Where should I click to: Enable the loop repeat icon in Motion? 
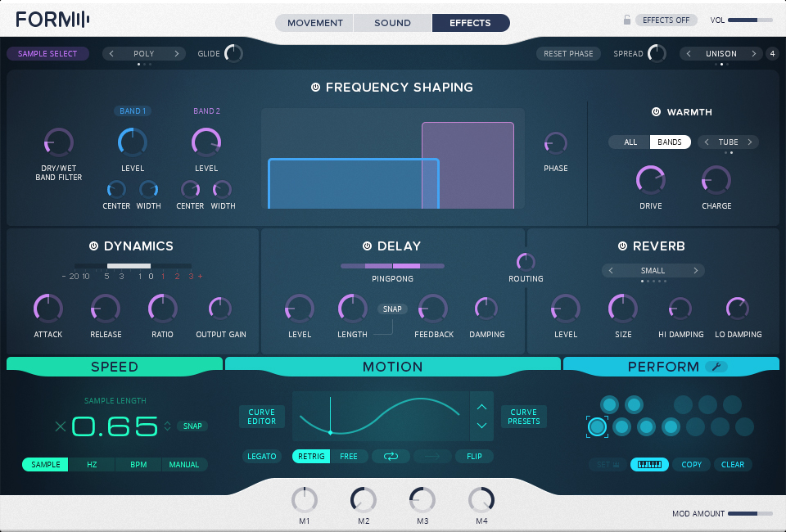[x=391, y=457]
